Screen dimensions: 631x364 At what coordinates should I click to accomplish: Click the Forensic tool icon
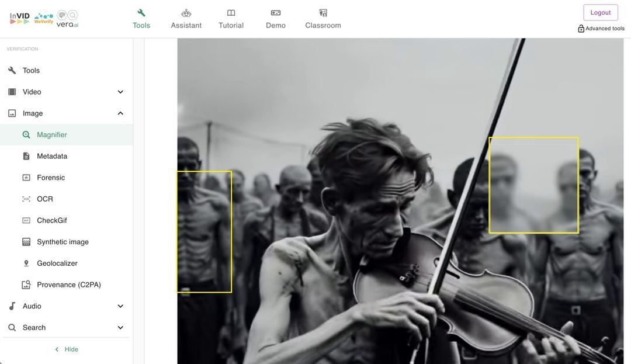[x=26, y=178]
